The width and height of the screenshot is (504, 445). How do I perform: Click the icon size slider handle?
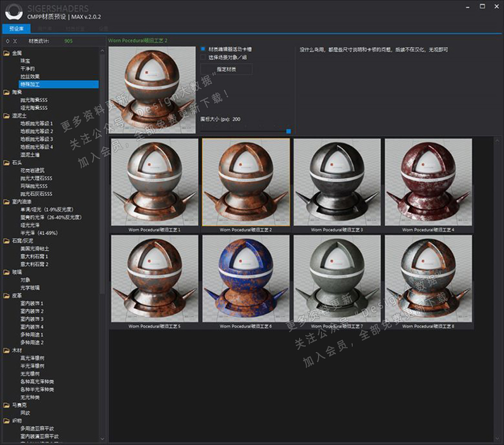tap(288, 131)
